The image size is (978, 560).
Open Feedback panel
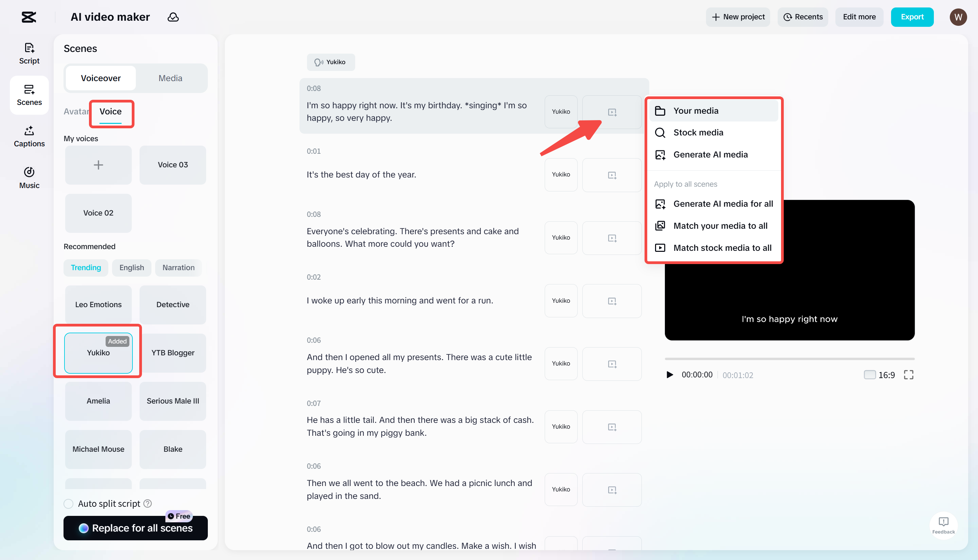tap(943, 525)
